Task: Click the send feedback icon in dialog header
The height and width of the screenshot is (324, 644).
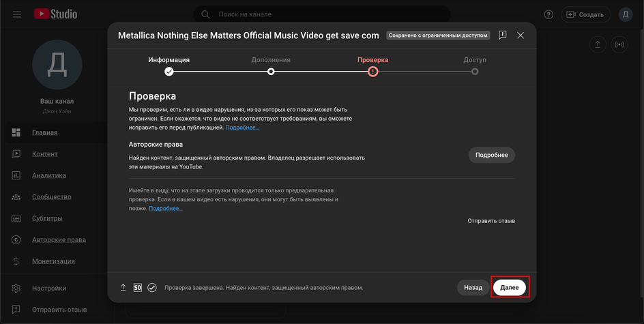Action: point(502,35)
